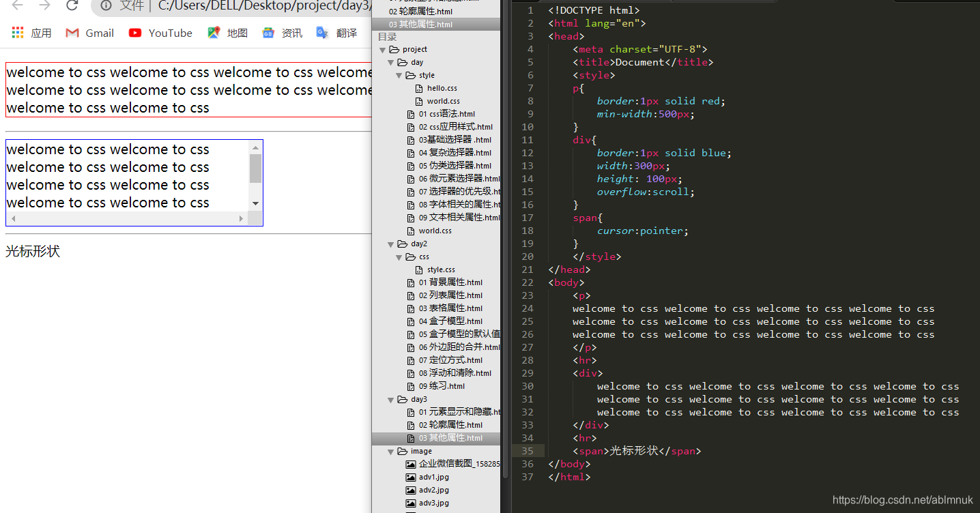Screen dimensions: 980x513
Task: Collapse the day folder in sidebar
Action: coord(391,63)
